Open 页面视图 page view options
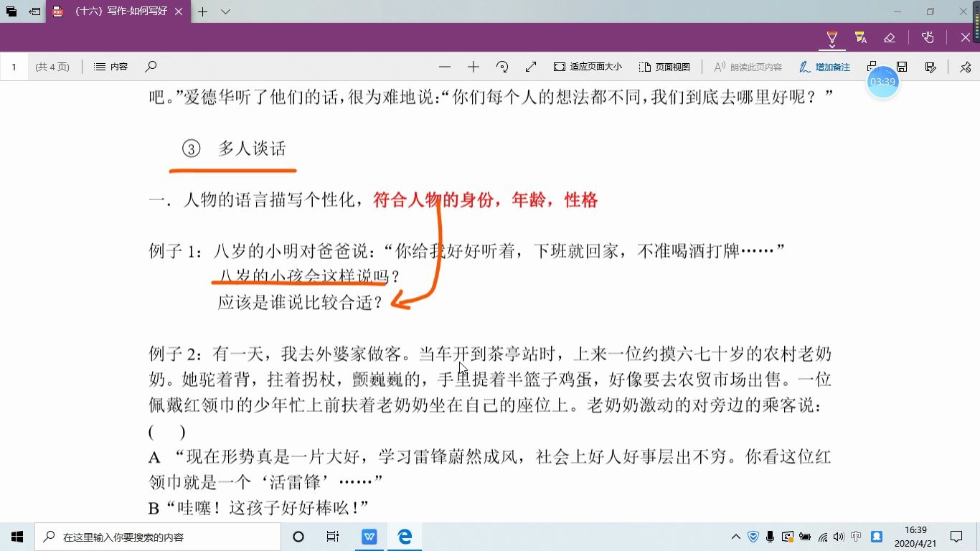The height and width of the screenshot is (551, 980). (664, 67)
